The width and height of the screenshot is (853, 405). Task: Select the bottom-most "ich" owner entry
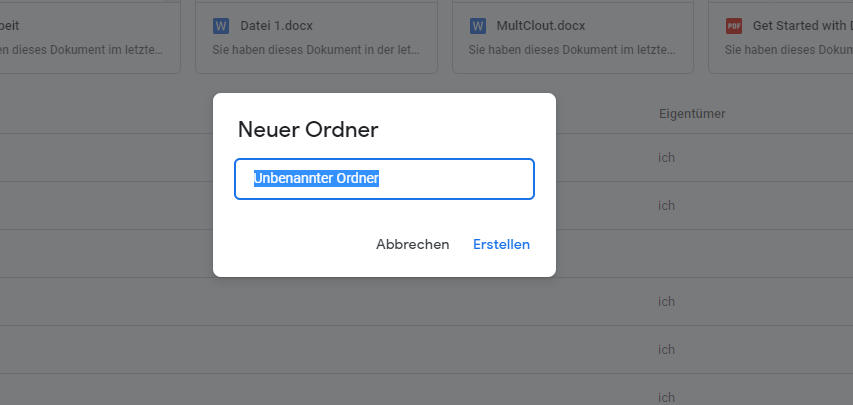[667, 396]
